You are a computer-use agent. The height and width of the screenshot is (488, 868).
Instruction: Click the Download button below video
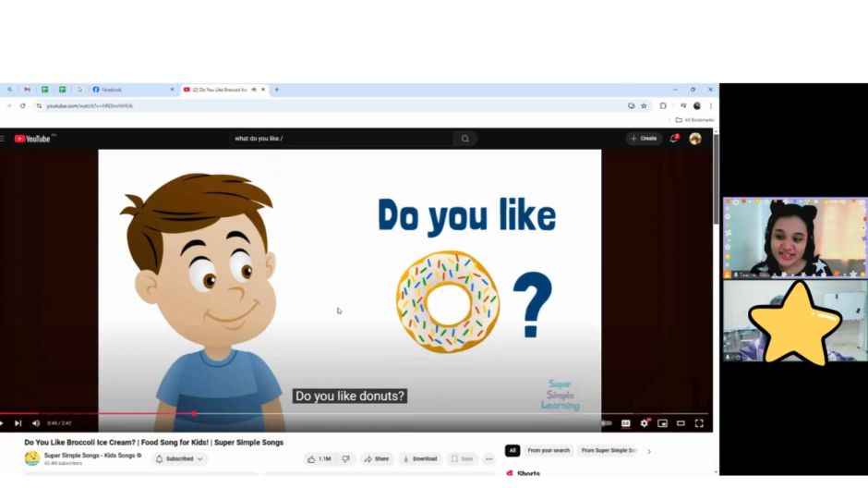click(420, 458)
